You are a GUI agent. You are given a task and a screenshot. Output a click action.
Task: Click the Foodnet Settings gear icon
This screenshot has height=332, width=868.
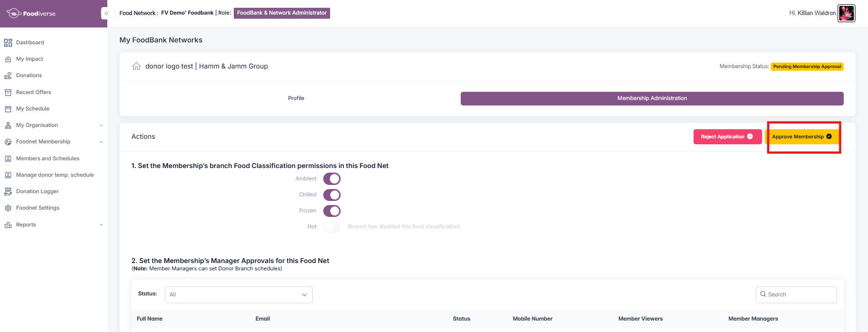pyautogui.click(x=8, y=208)
